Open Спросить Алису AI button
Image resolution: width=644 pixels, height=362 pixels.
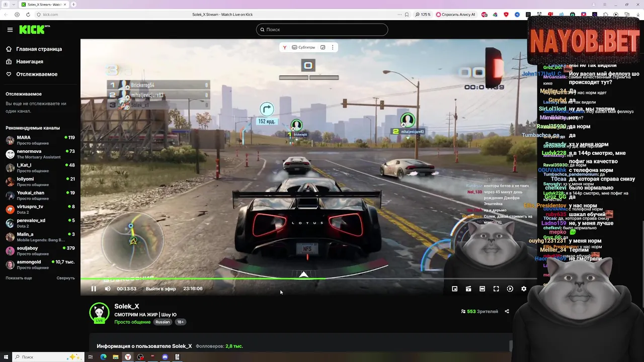point(455,15)
